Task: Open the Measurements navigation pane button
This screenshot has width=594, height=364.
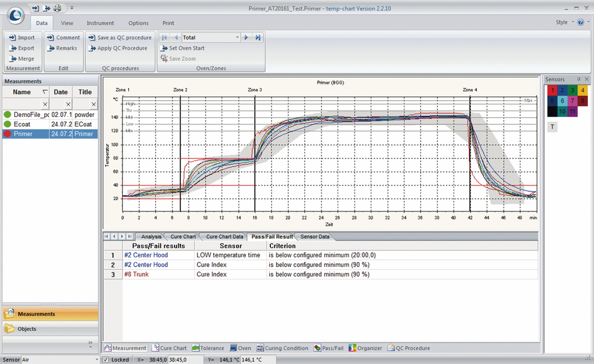Action: 50,314
